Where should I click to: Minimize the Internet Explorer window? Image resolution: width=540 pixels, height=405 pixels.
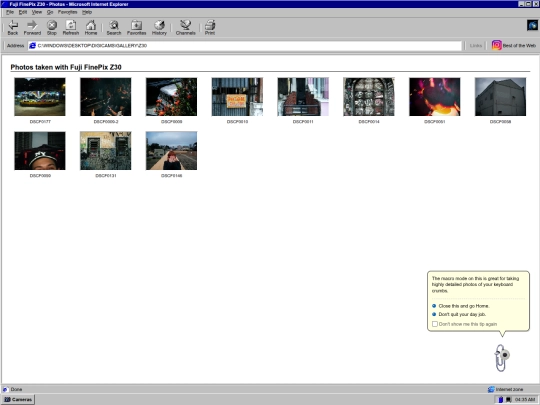click(x=521, y=4)
